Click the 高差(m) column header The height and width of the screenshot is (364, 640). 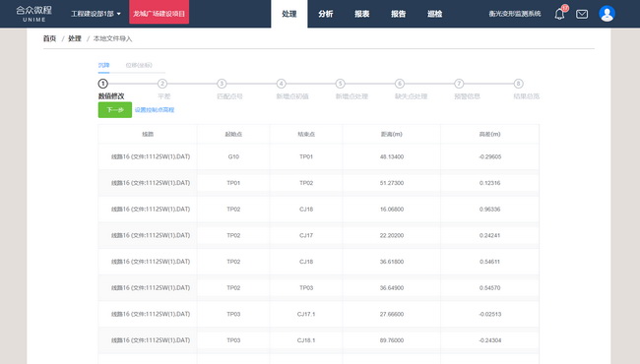489,134
